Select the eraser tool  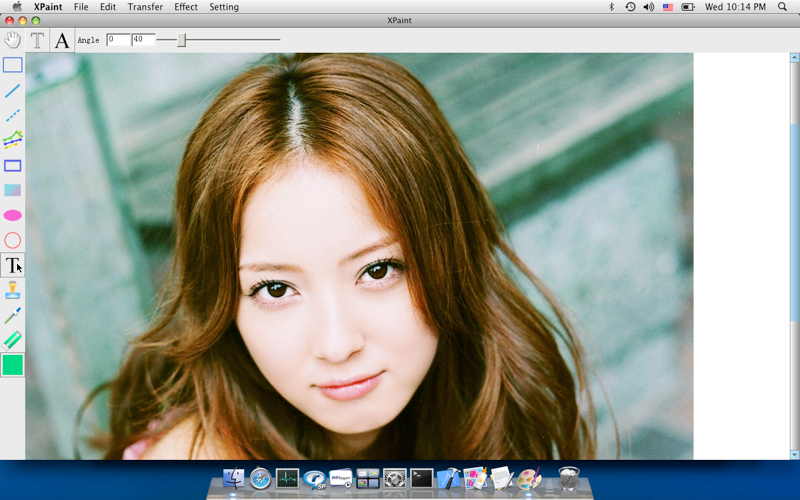pyautogui.click(x=13, y=340)
